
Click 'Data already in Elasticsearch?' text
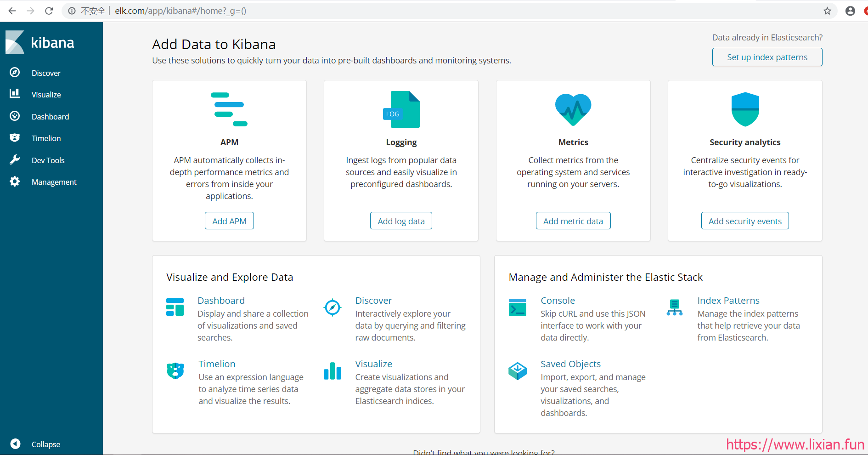point(767,38)
